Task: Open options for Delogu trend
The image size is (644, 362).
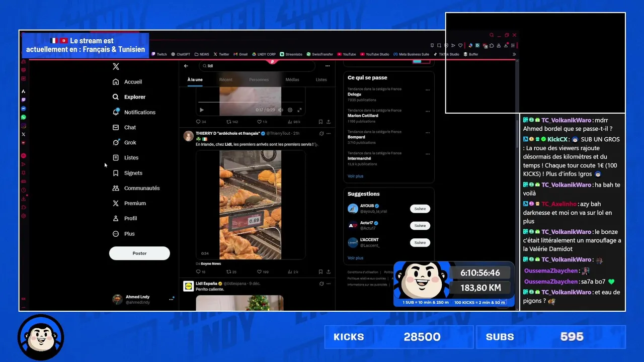Action: coord(428,90)
